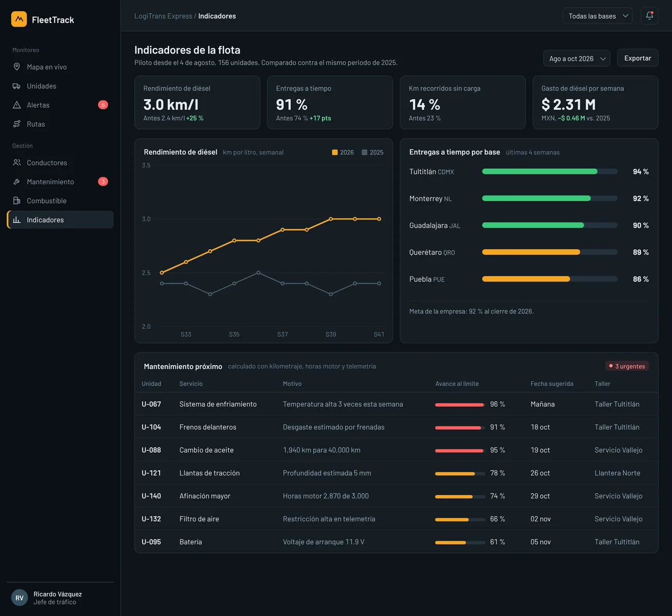
Task: Click the Exportar button
Action: click(x=638, y=58)
